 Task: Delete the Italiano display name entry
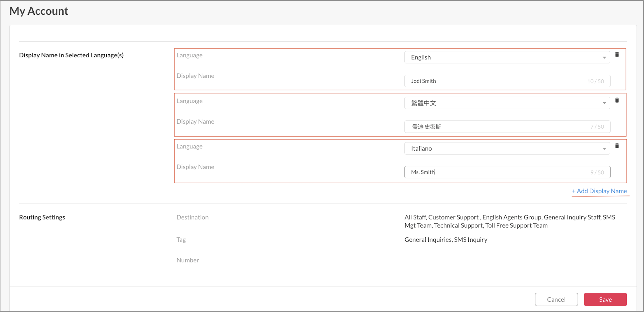(617, 146)
